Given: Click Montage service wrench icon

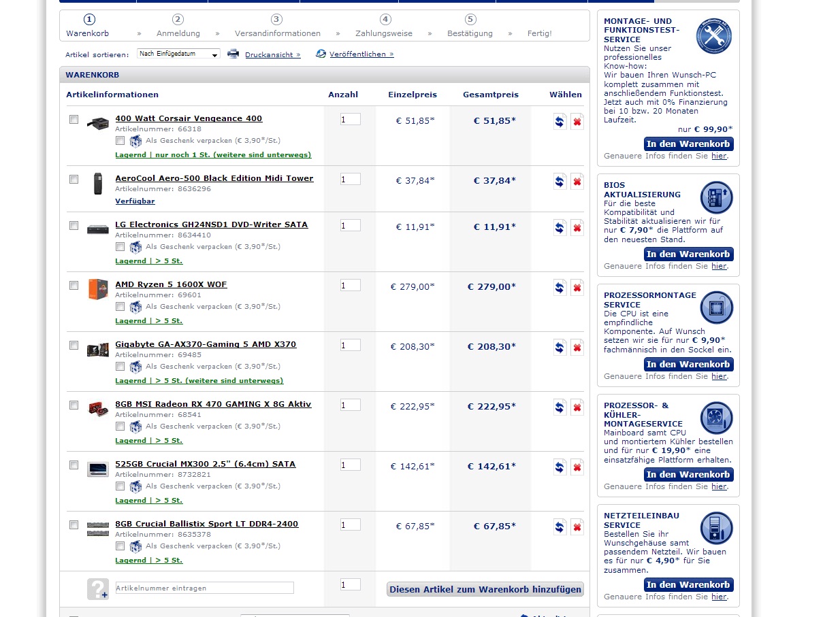Looking at the screenshot, I should [713, 37].
